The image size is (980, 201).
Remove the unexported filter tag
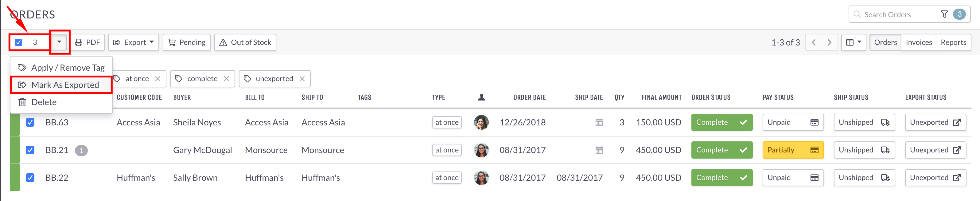pyautogui.click(x=302, y=78)
